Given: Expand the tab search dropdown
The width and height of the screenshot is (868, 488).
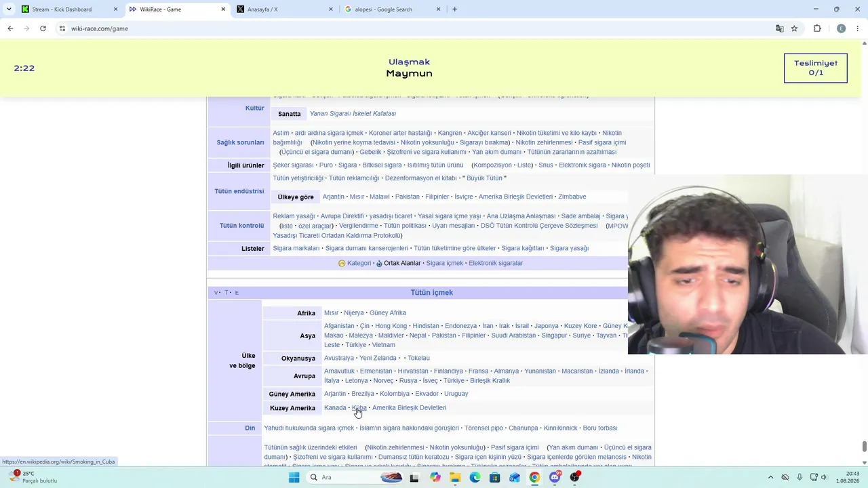Looking at the screenshot, I should pyautogui.click(x=9, y=9).
